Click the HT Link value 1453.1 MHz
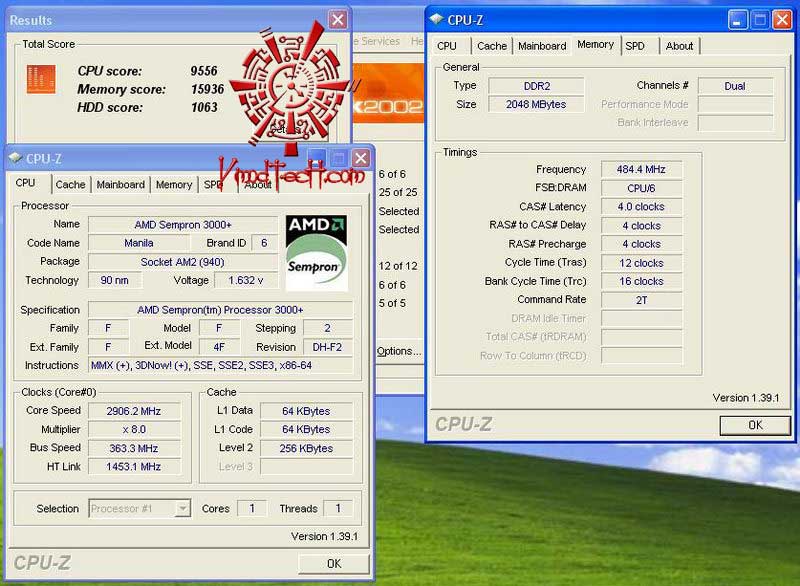The image size is (800, 586). [134, 467]
